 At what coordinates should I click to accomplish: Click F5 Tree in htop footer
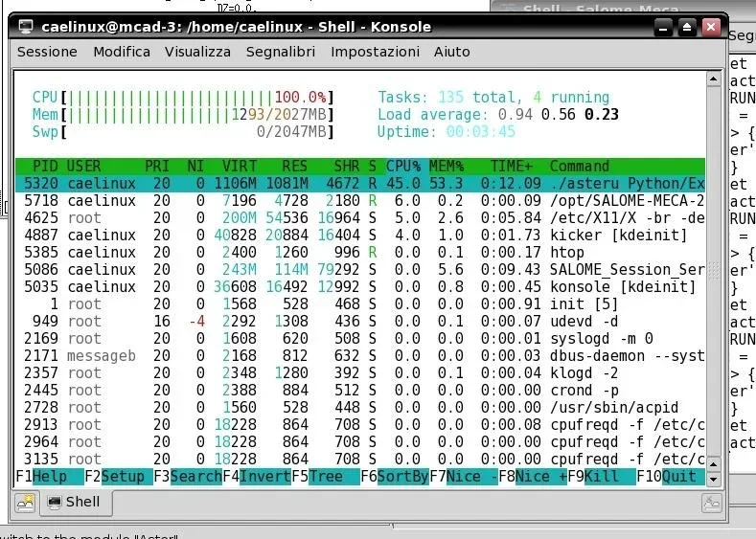pos(326,477)
